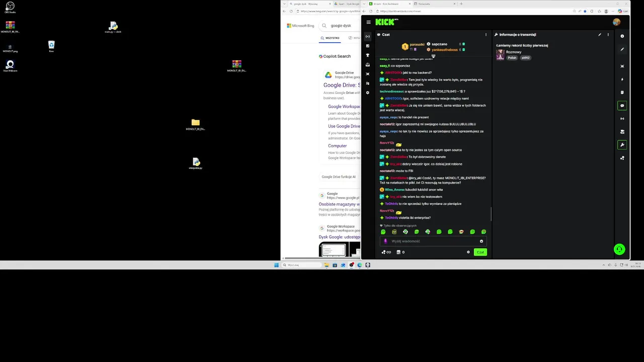Edit stream info with pencil icon in panel header
The height and width of the screenshot is (362, 644).
[599, 35]
